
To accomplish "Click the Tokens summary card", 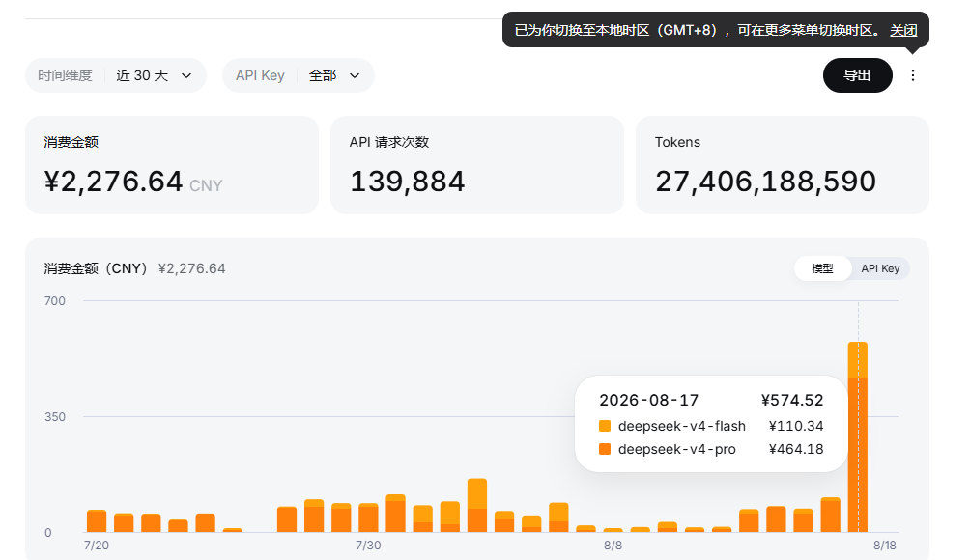I will [x=782, y=165].
